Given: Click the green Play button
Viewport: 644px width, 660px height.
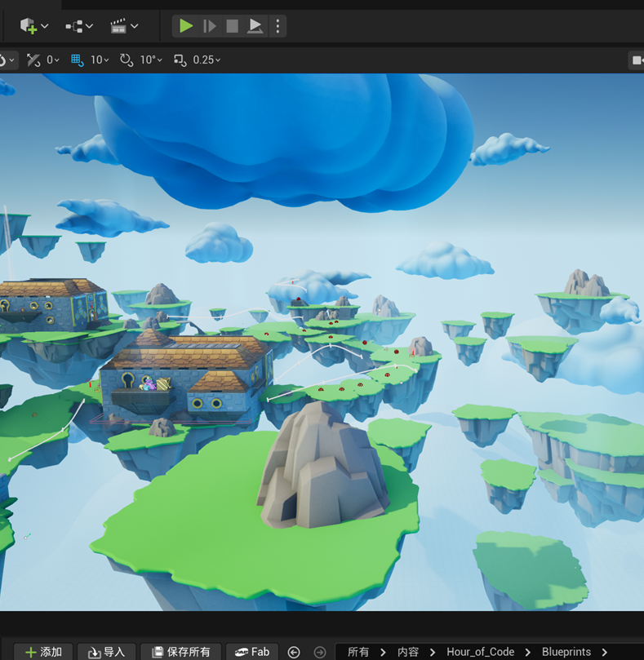Looking at the screenshot, I should 186,26.
